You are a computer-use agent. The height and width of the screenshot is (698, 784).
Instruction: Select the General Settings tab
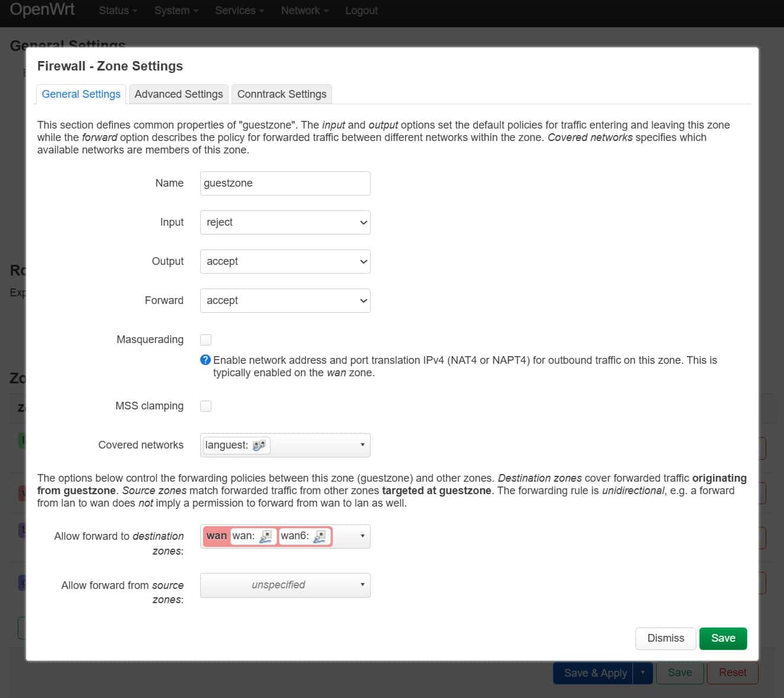pos(81,94)
